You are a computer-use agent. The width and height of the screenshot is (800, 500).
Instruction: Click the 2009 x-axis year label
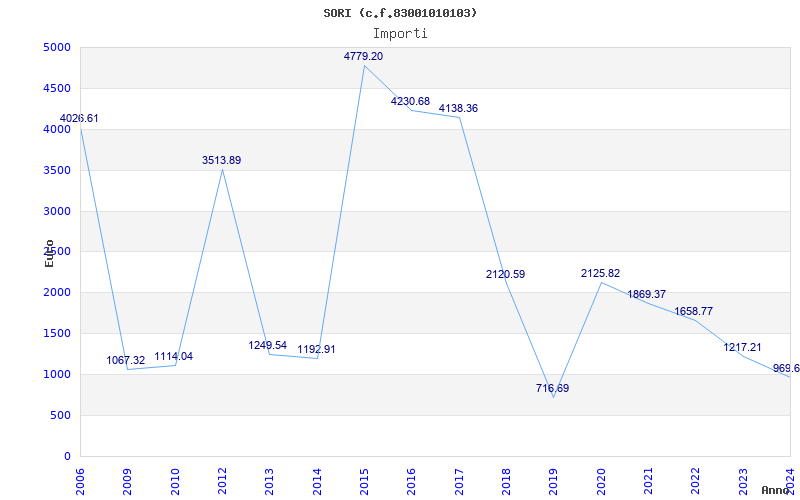pos(128,482)
